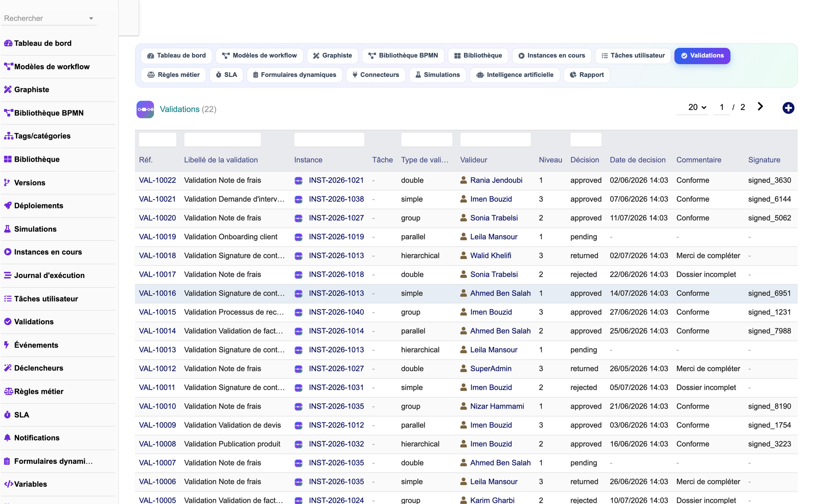This screenshot has height=504, width=815.
Task: Open Simulations in the sidebar
Action: pos(30,229)
